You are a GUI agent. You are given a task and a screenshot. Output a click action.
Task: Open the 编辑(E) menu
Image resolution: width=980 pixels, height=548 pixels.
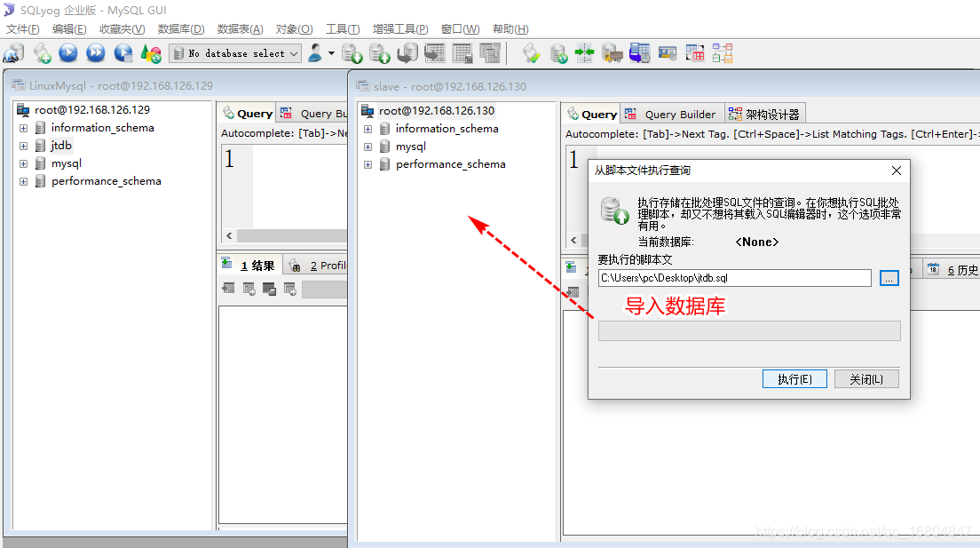coord(69,28)
